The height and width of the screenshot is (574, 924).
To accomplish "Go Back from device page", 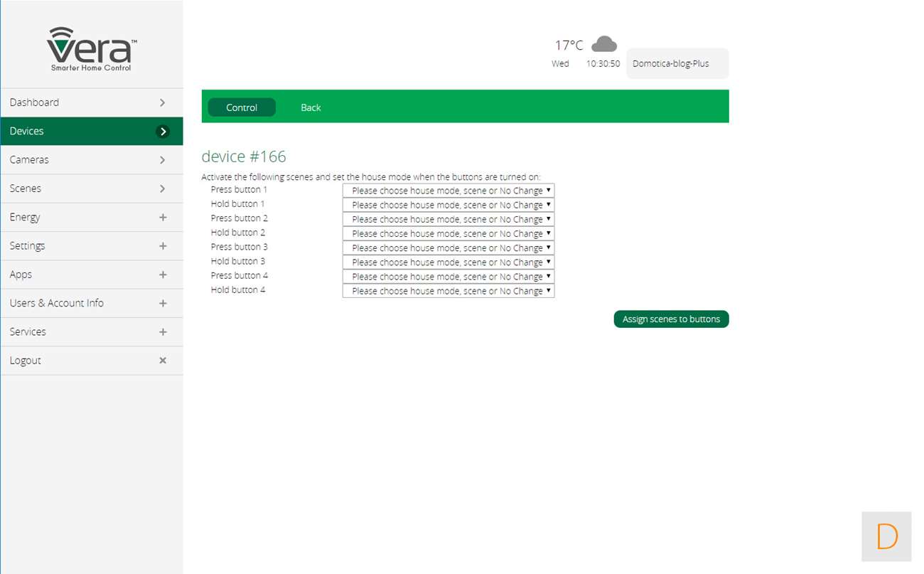I will coord(311,107).
